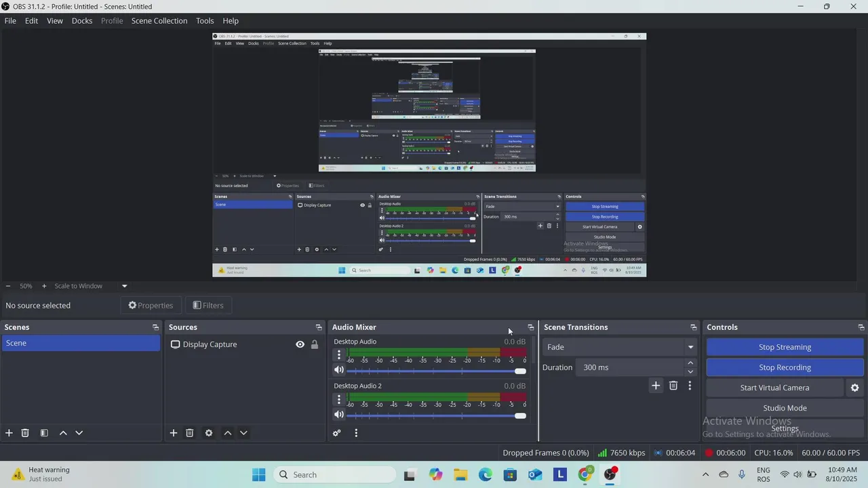Click the OBS preview canvas
The height and width of the screenshot is (488, 868).
(429, 155)
